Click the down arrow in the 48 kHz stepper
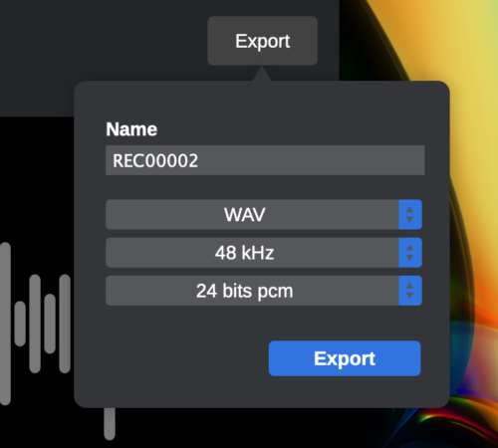This screenshot has height=448, width=498. pos(410,258)
